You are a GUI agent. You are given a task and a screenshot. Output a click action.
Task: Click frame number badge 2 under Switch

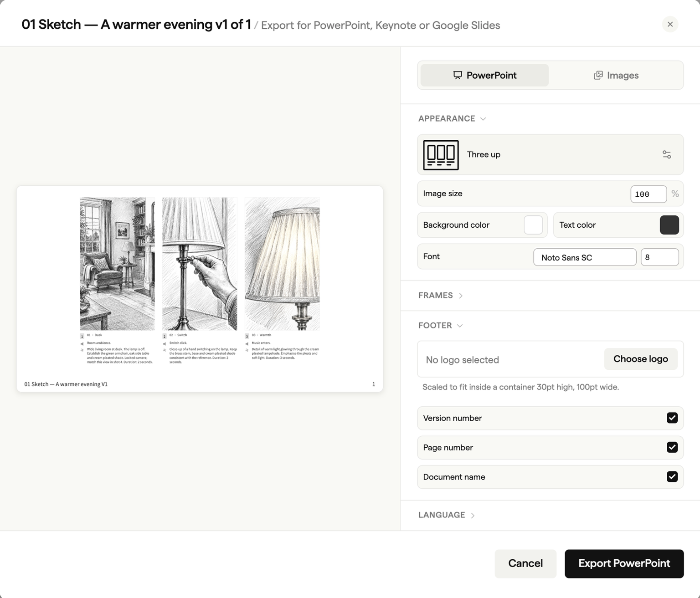coord(165,336)
